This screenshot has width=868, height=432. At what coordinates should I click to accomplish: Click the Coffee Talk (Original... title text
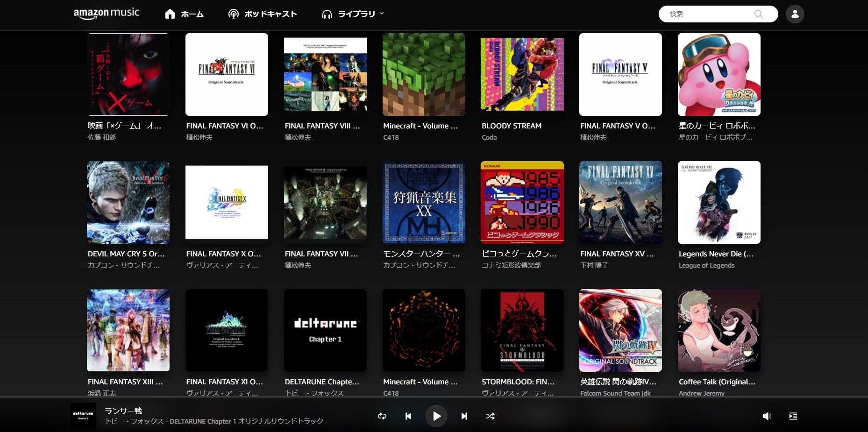tap(717, 382)
